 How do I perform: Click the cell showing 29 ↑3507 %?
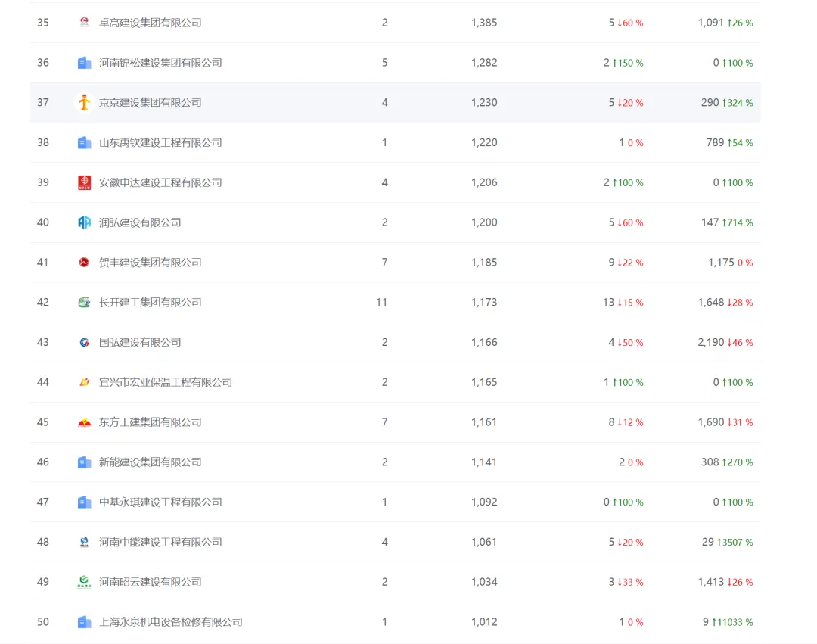click(728, 542)
